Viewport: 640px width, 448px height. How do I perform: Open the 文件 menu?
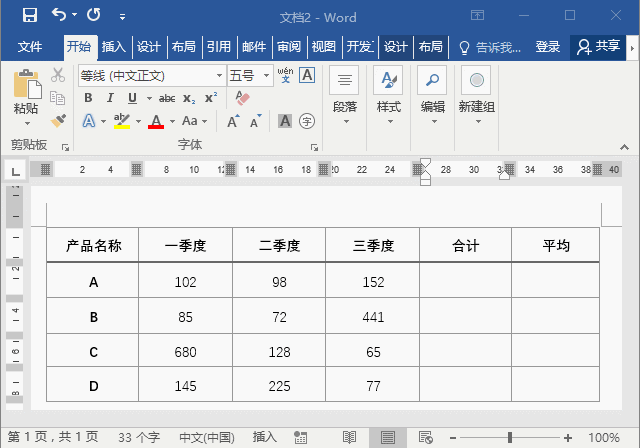coord(30,47)
